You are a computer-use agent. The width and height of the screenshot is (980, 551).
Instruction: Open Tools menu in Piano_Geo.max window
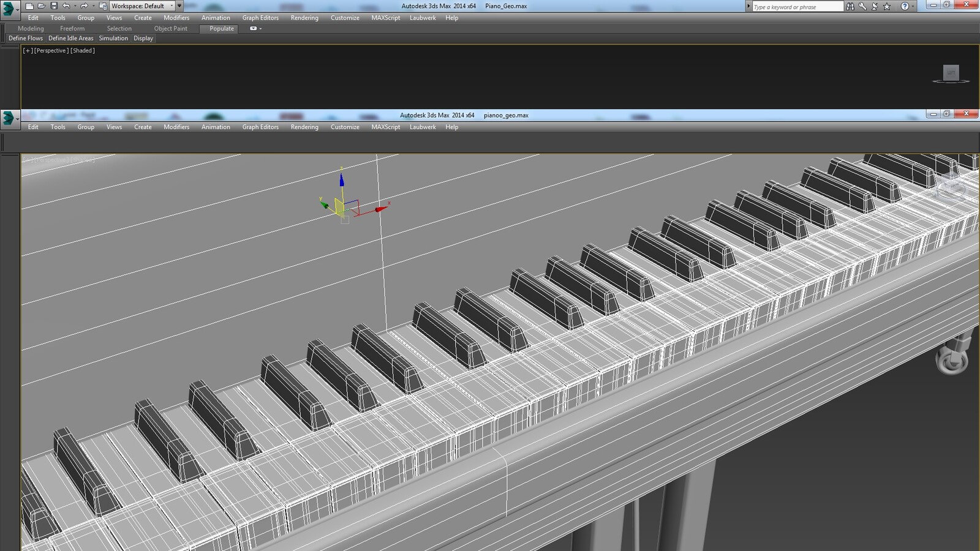58,18
